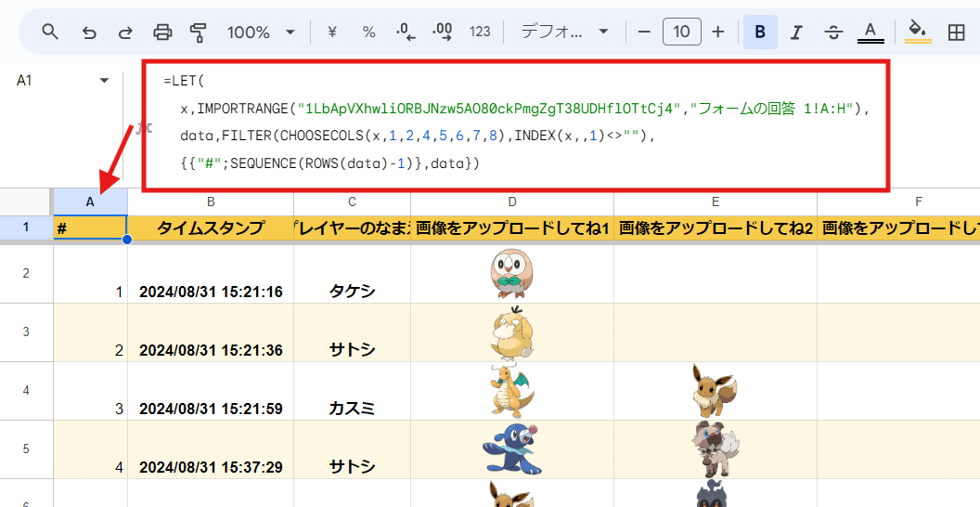Select row 5 header

(x=26, y=448)
